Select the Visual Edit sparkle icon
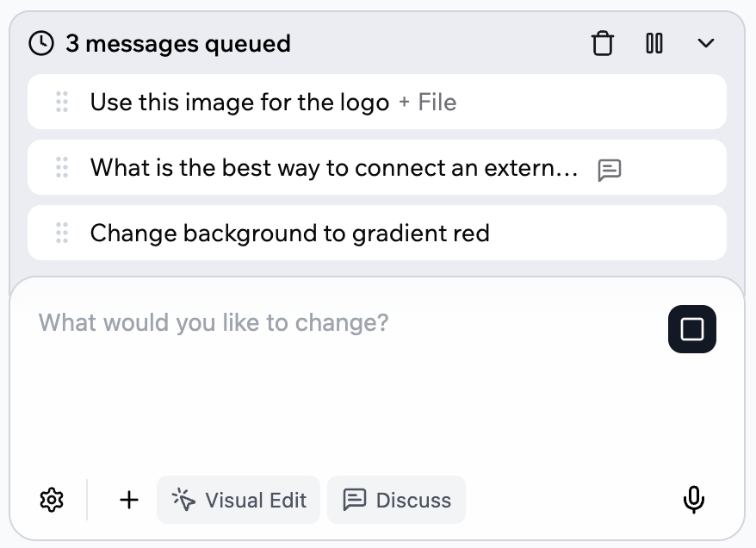Image resolution: width=756 pixels, height=548 pixels. pos(183,499)
